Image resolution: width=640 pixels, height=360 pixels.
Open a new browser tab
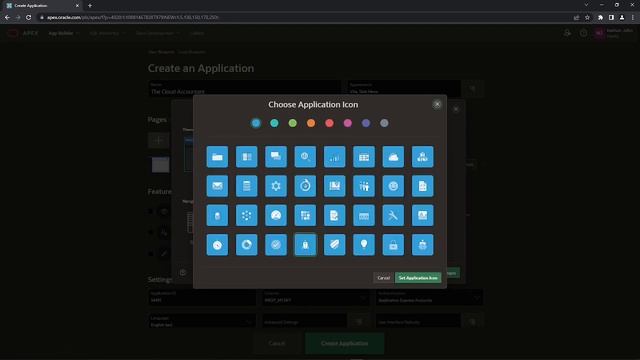[x=90, y=6]
